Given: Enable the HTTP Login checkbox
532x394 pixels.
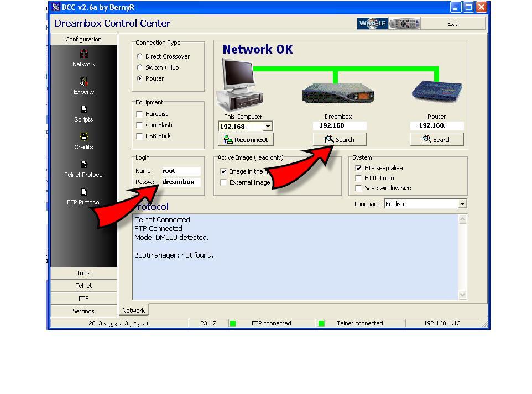Looking at the screenshot, I should tap(358, 178).
